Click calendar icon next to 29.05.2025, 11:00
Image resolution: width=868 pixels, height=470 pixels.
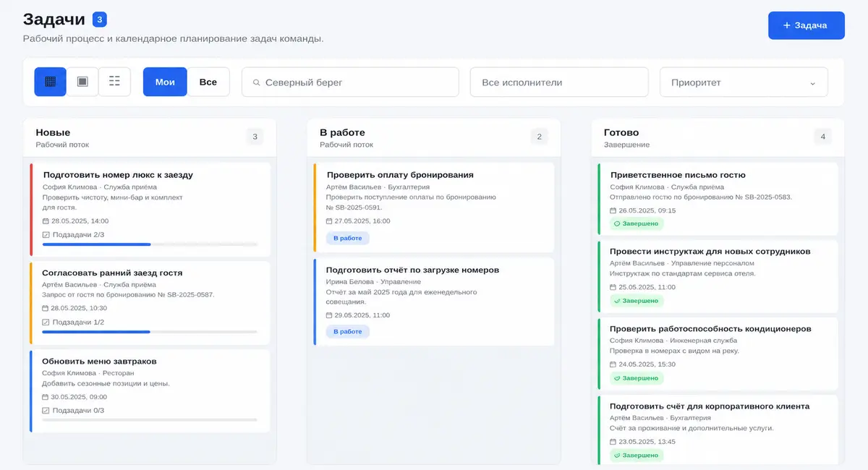pyautogui.click(x=329, y=316)
